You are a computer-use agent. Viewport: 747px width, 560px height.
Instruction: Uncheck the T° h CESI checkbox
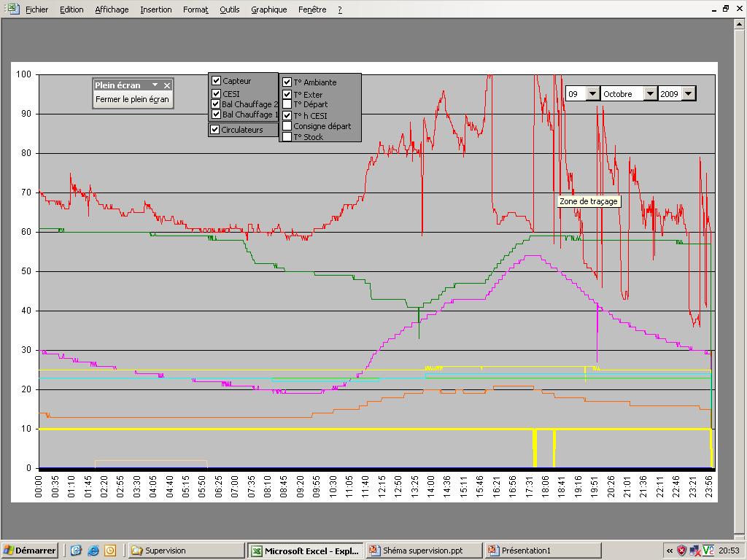coord(287,115)
